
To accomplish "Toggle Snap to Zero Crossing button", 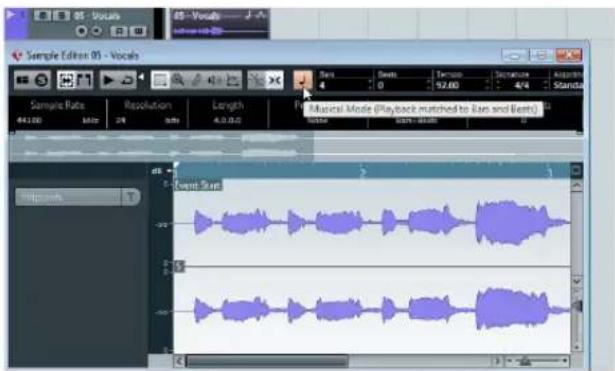I will (x=256, y=80).
